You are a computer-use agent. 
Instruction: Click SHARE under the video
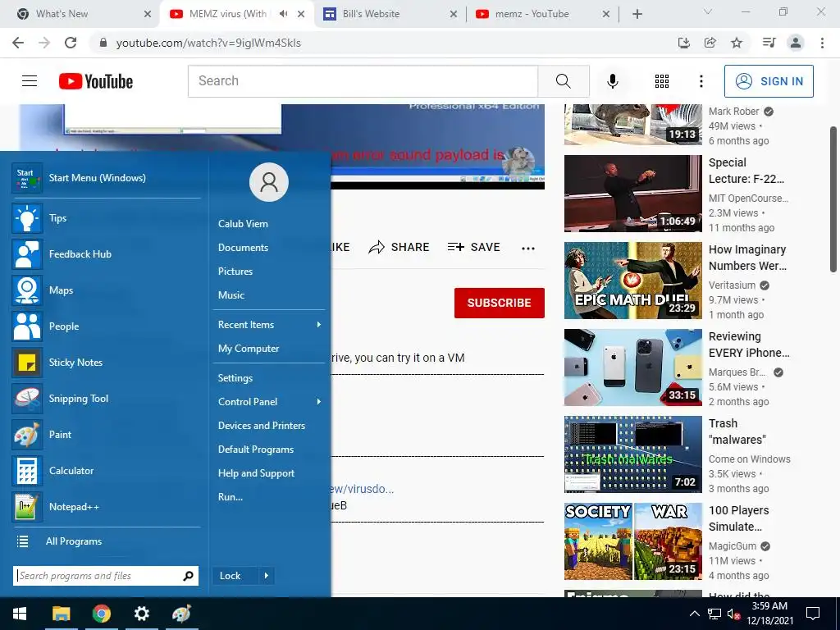pos(399,248)
